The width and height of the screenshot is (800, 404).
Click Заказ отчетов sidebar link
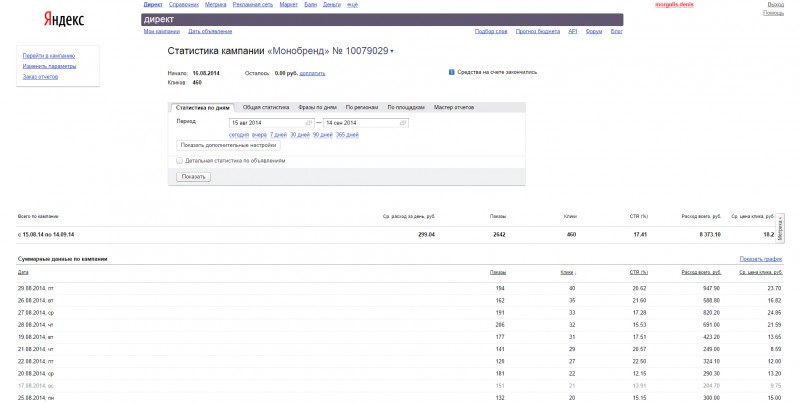[40, 77]
